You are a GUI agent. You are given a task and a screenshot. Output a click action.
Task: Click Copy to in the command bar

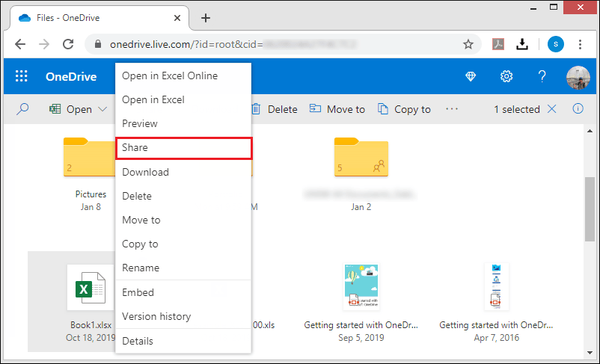(404, 109)
